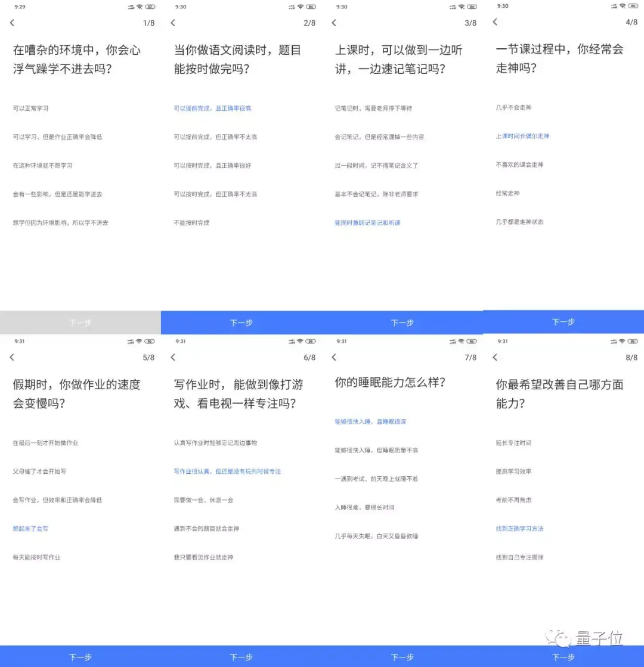Go back from the 6/8 quiz screen

point(174,357)
